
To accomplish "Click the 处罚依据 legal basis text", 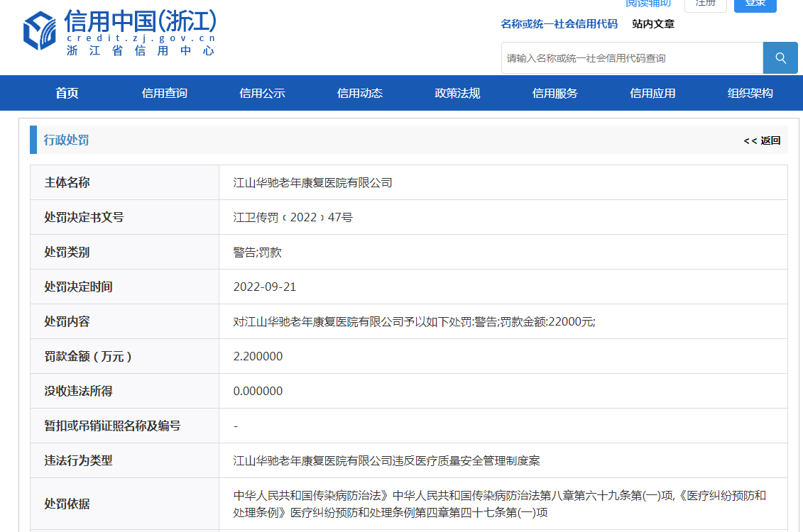I will 500,504.
